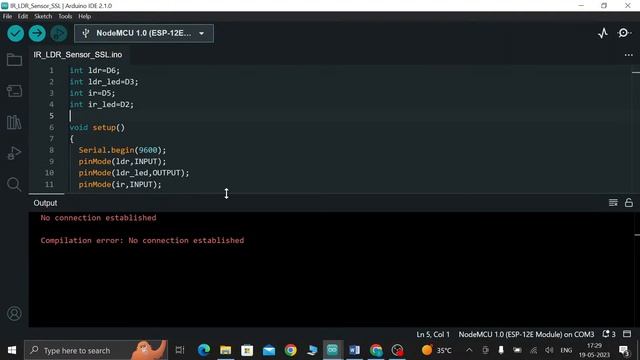Open the notifications bell in status bar
Screen dimensions: 640x360
coord(609,334)
